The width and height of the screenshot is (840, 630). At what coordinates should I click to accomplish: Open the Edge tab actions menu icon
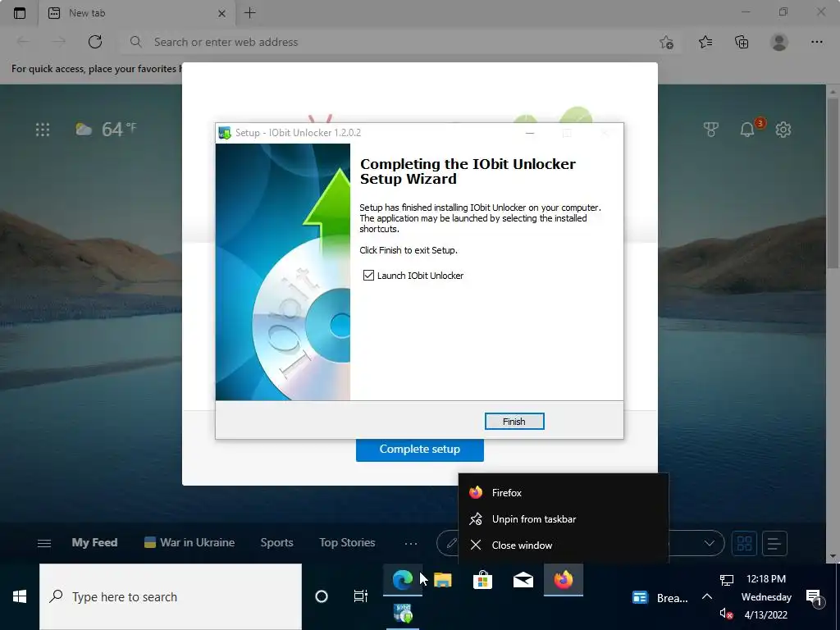pyautogui.click(x=20, y=13)
